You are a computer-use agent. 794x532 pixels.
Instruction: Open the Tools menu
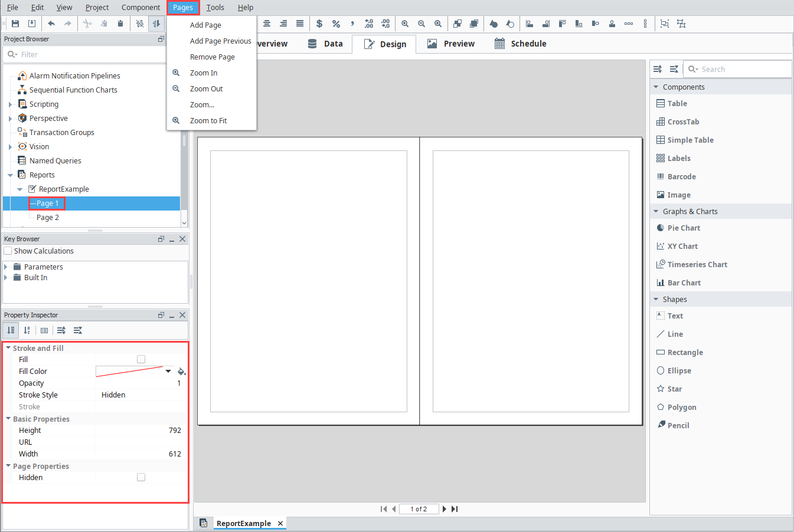[x=215, y=8]
